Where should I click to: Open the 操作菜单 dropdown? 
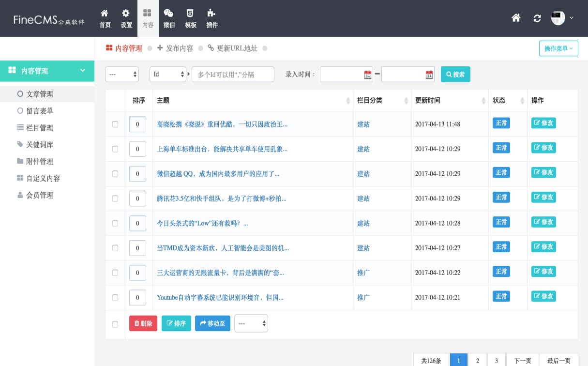[x=558, y=48]
